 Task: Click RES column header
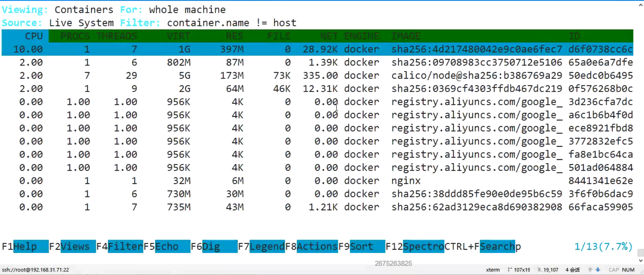coord(234,36)
